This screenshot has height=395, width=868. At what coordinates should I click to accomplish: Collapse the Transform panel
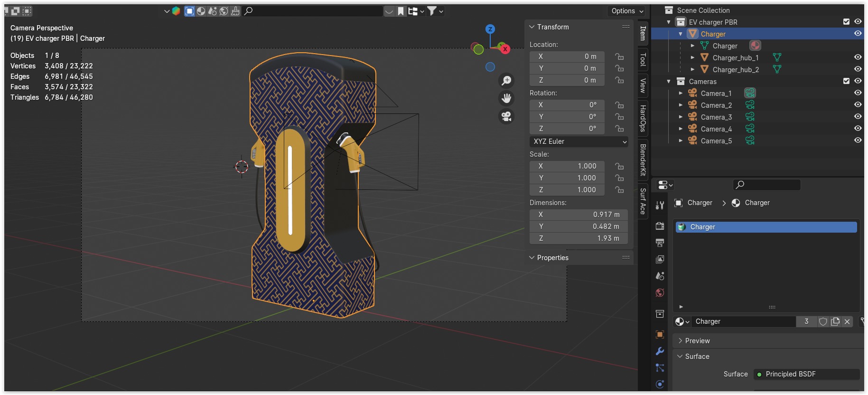tap(532, 27)
